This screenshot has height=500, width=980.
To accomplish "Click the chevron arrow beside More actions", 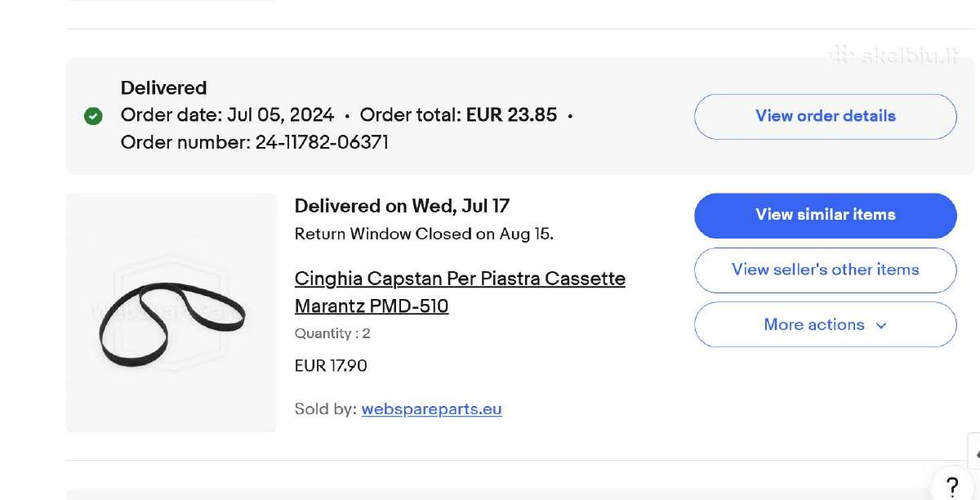I will point(880,325).
